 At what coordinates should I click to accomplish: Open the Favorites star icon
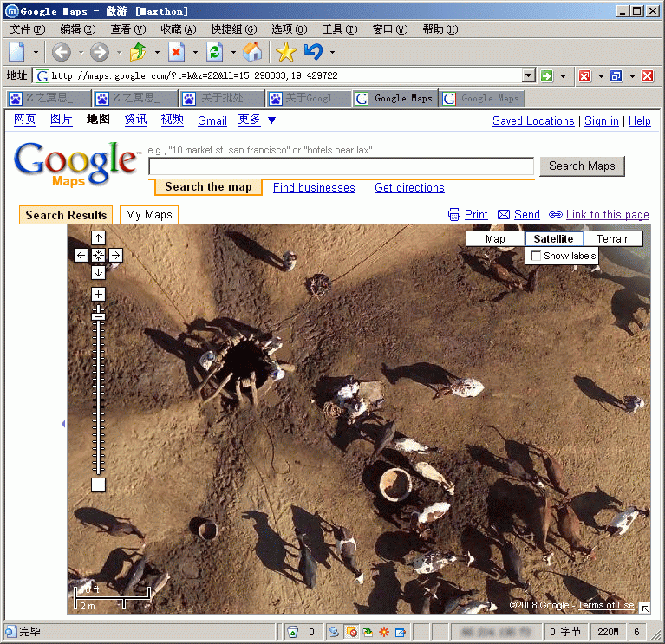tap(286, 52)
